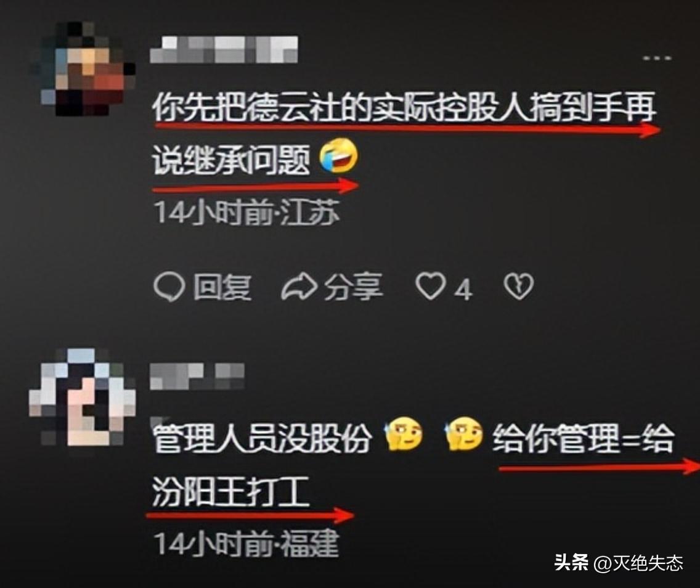Click first sweating face emoji

point(403,433)
